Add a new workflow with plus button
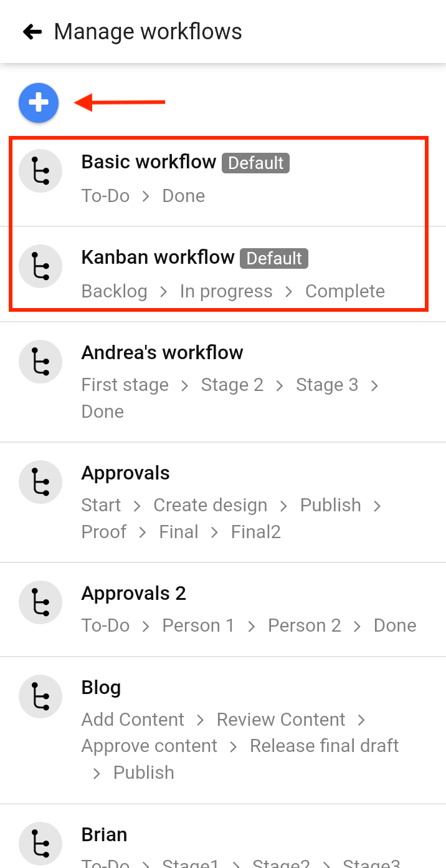The height and width of the screenshot is (868, 446). [x=39, y=102]
